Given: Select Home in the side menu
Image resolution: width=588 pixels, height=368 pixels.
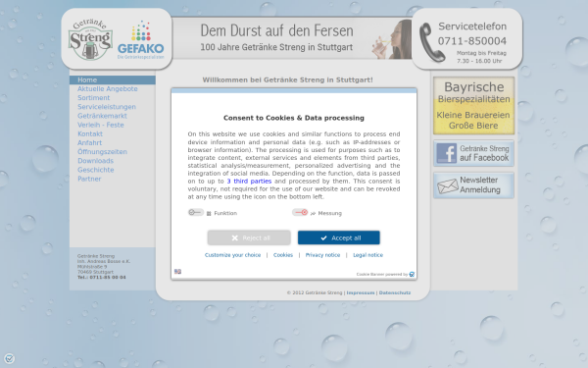Looking at the screenshot, I should [x=113, y=80].
